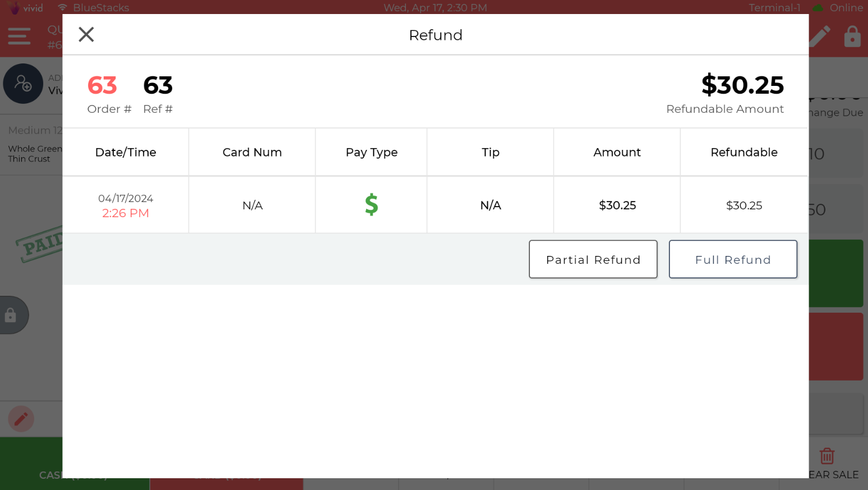Click the Full Refund button
Image resolution: width=868 pixels, height=490 pixels.
click(733, 259)
